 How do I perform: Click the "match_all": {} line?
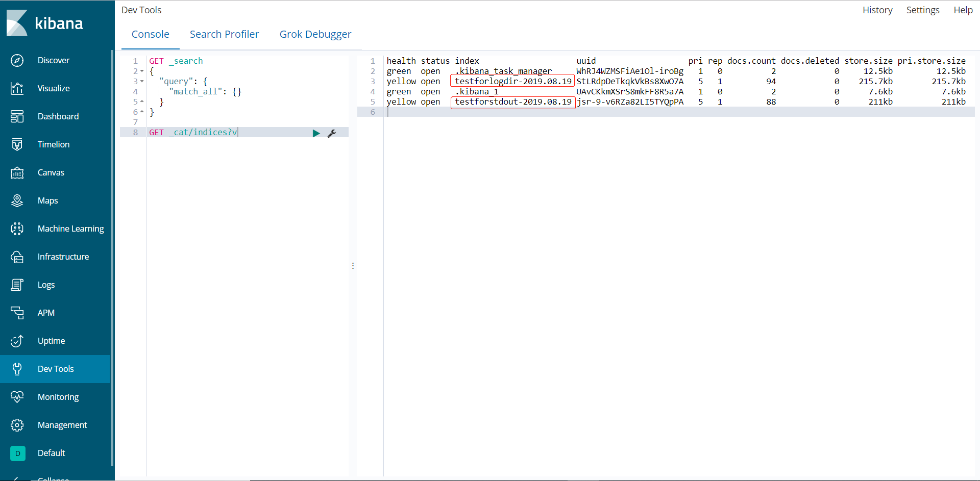tap(205, 92)
